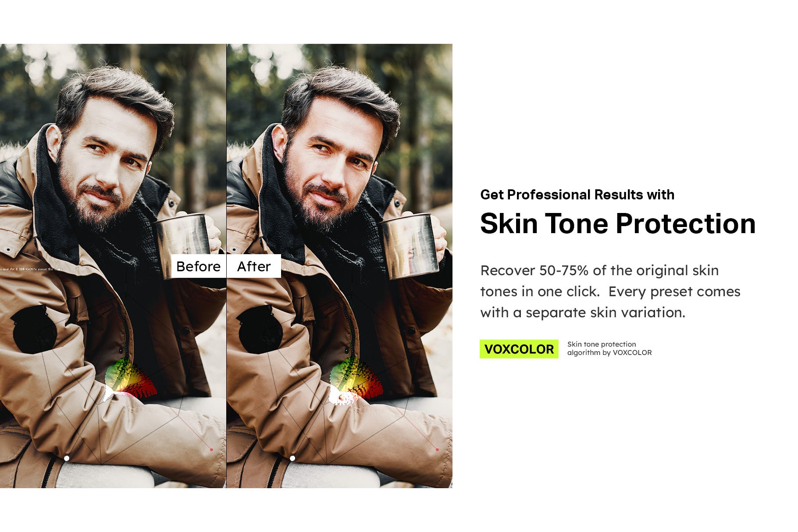Screen dimensions: 798x532
Task: Click the red point marker in the Before image
Action: coord(211,449)
